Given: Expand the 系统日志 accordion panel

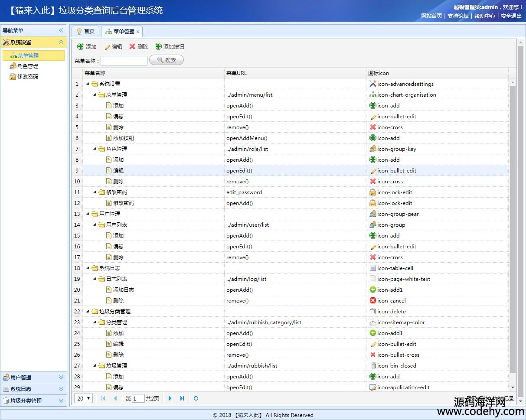Looking at the screenshot, I should pyautogui.click(x=61, y=389).
